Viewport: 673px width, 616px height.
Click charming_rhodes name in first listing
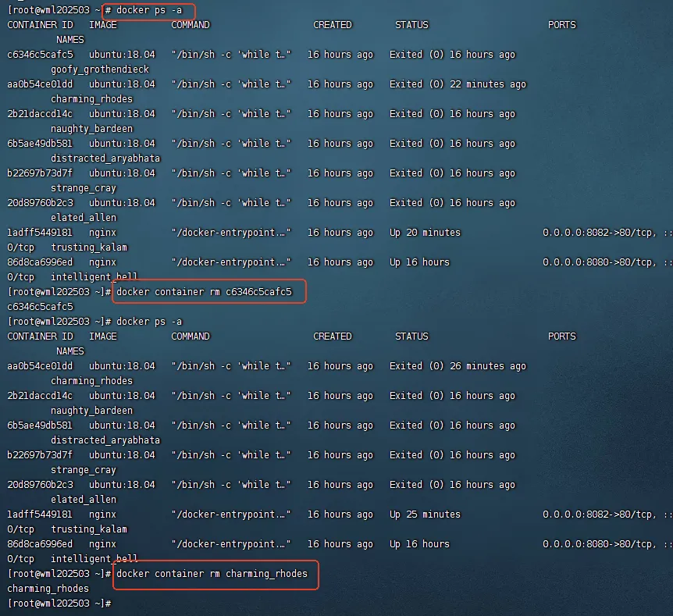click(x=92, y=99)
